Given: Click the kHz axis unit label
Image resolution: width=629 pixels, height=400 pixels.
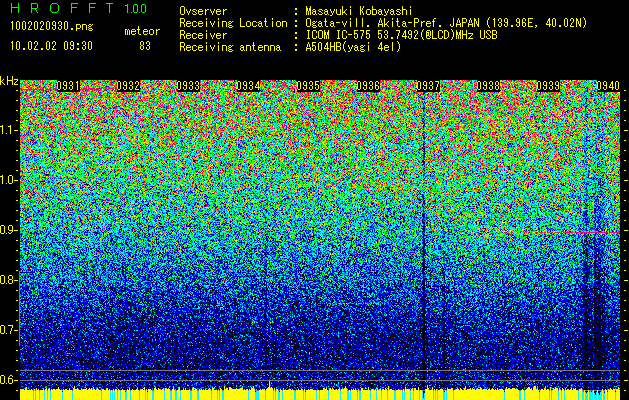Looking at the screenshot, I should pos(9,81).
